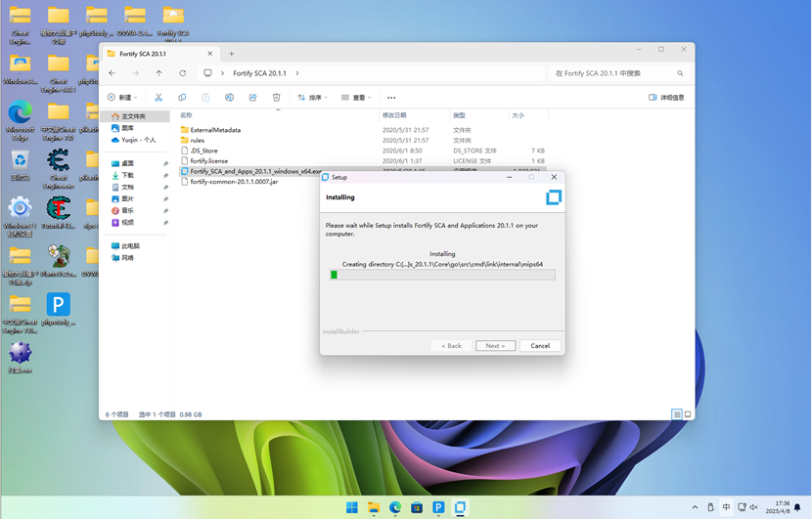Select Home in the navigation pane

coord(135,116)
